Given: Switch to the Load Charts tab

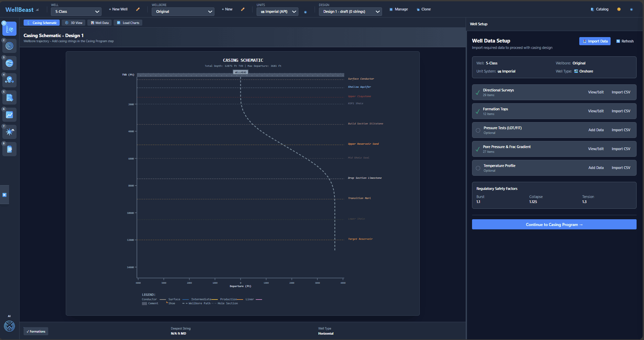Looking at the screenshot, I should coord(128,23).
